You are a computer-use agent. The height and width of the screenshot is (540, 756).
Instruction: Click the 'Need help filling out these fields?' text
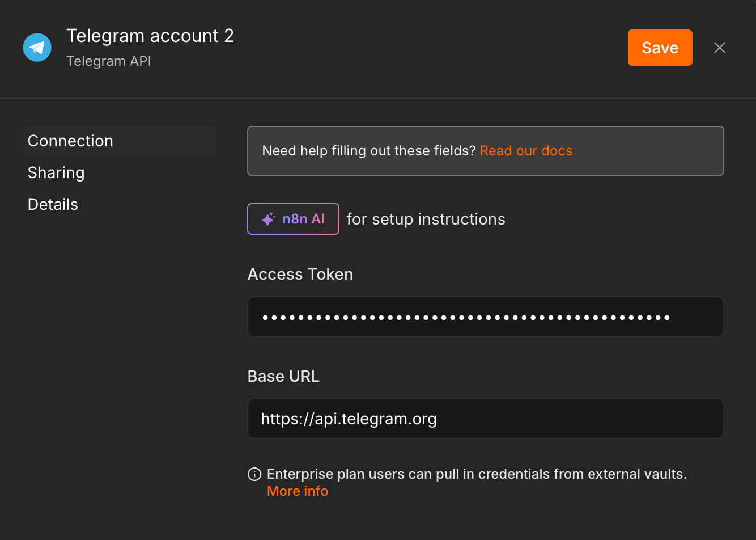tap(368, 151)
